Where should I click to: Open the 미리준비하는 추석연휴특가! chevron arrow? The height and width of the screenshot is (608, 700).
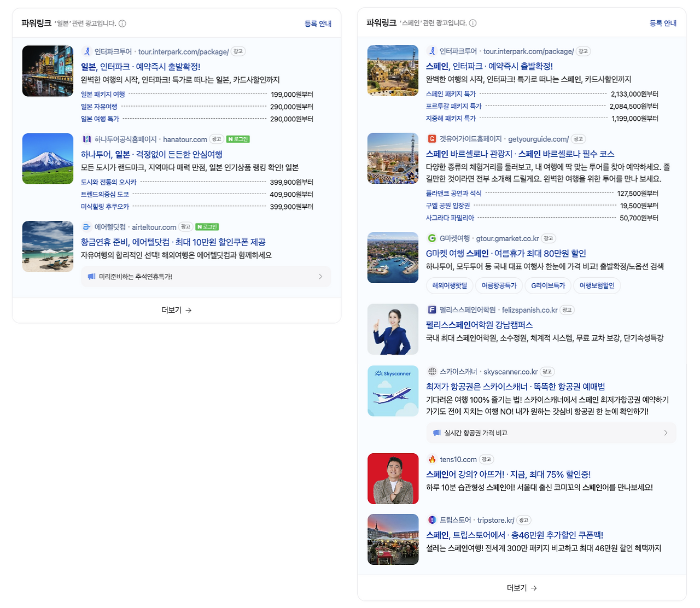320,277
